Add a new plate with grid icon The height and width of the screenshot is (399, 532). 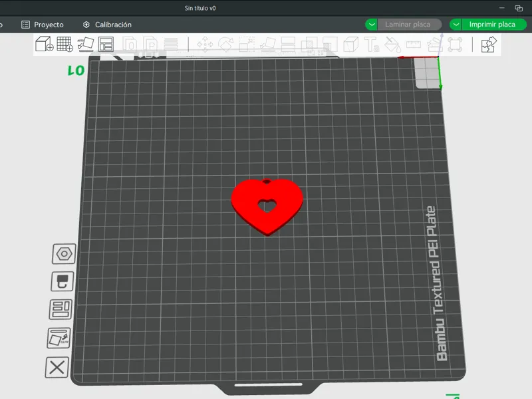(65, 44)
